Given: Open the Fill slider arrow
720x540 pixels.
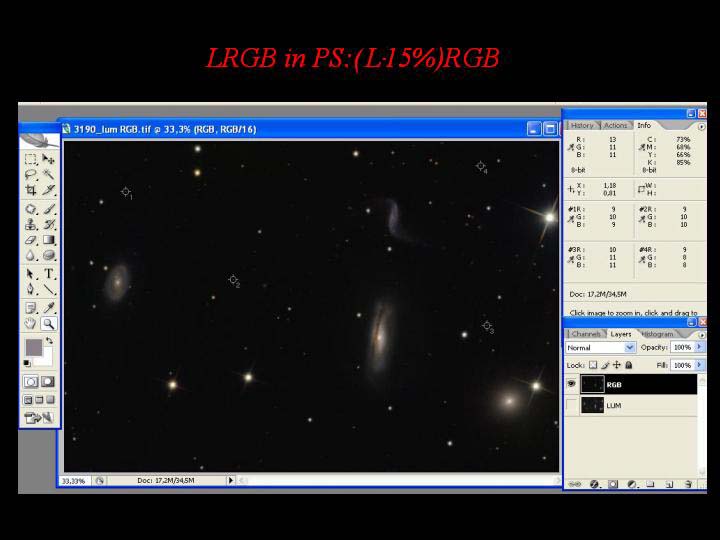Looking at the screenshot, I should click(x=699, y=365).
